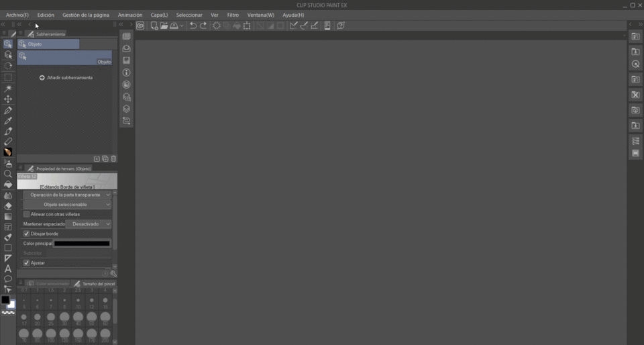Select the Fill bucket tool
644x345 pixels.
click(8, 185)
